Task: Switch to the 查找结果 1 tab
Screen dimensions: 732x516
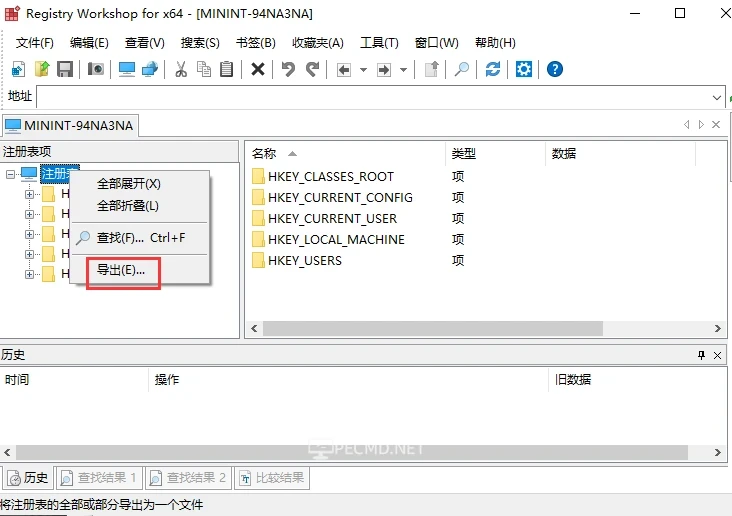Action: pos(99,478)
